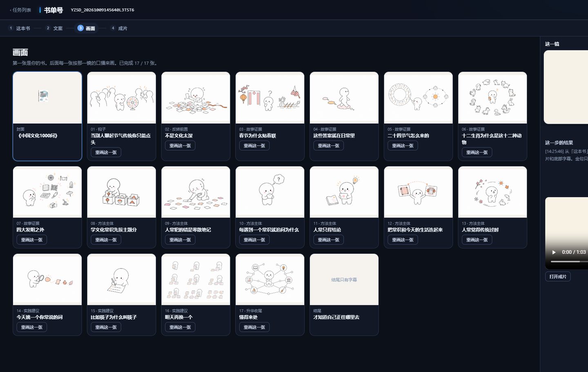Viewport: 588px width, 372px height.
Task: Open the 结尾只有字幕 ending thumbnail
Action: 344,280
